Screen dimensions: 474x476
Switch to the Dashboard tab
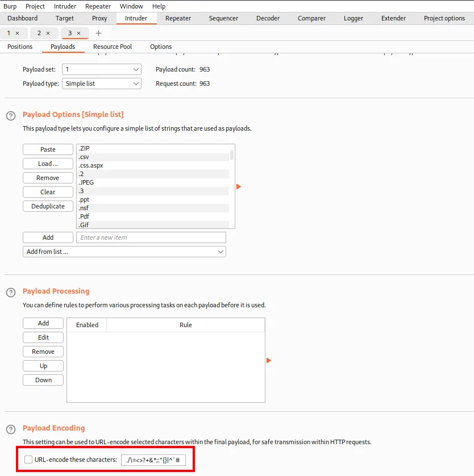point(23,18)
